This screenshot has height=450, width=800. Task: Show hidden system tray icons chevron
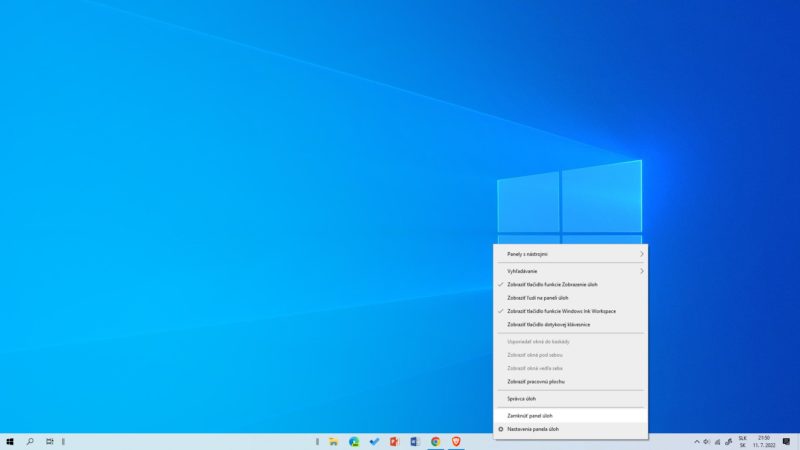696,442
